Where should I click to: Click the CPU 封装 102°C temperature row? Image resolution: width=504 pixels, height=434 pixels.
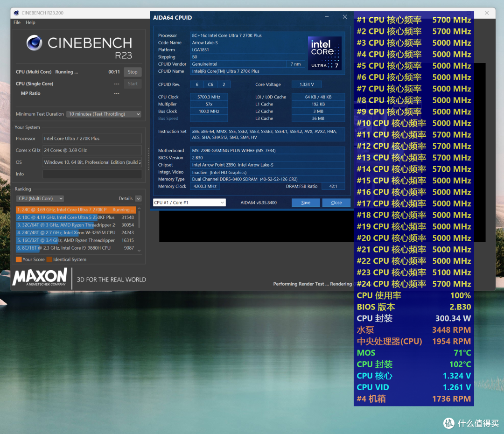click(x=413, y=364)
